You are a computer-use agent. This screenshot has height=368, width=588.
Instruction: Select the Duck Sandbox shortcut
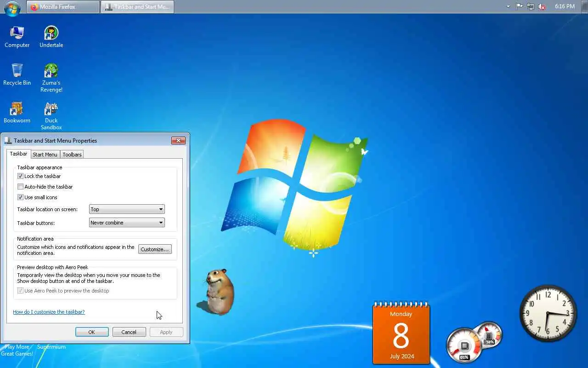[51, 115]
